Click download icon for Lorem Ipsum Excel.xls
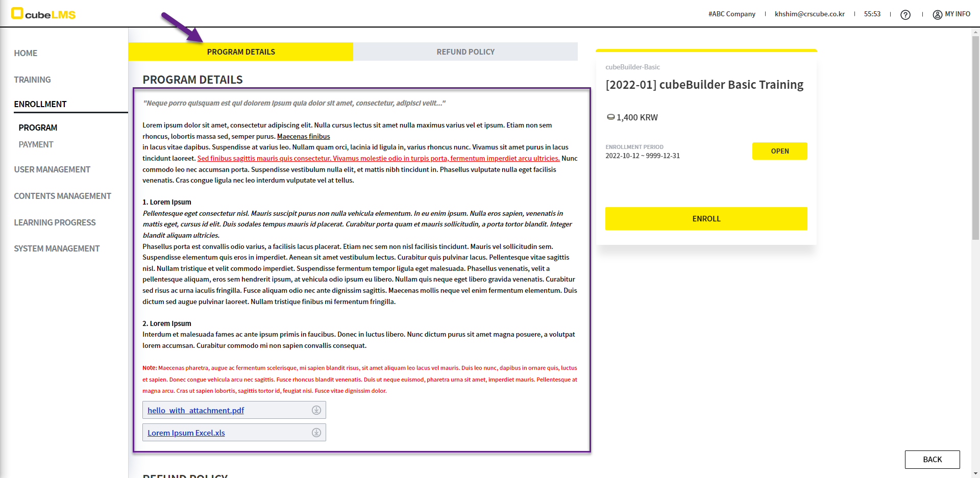 coord(316,433)
